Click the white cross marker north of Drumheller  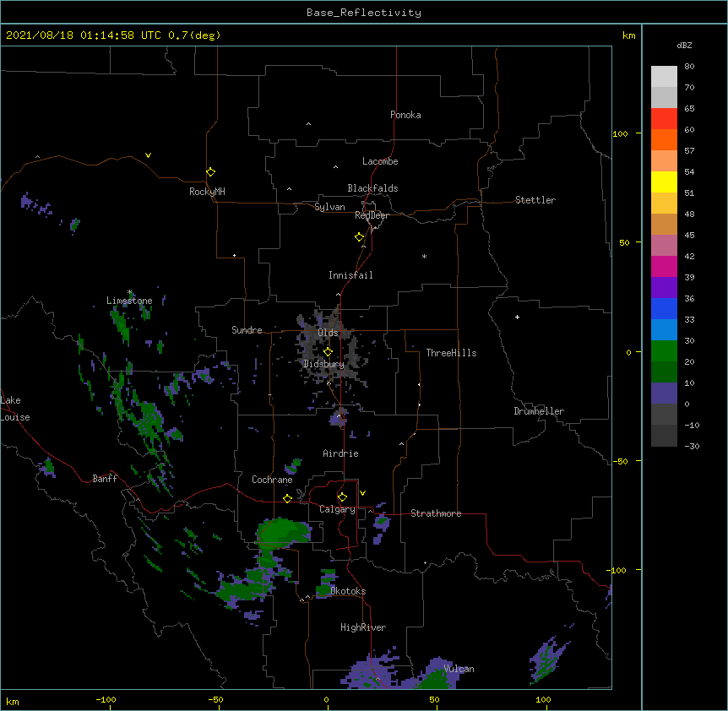pos(517,317)
